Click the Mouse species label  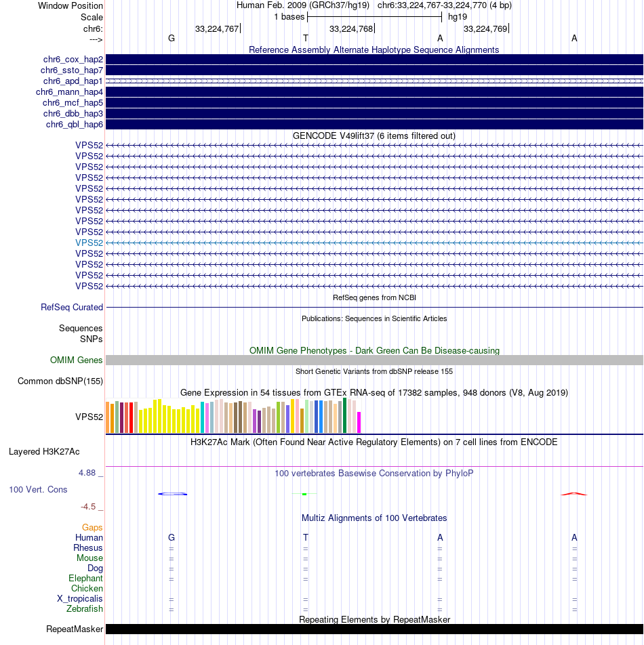click(x=89, y=558)
